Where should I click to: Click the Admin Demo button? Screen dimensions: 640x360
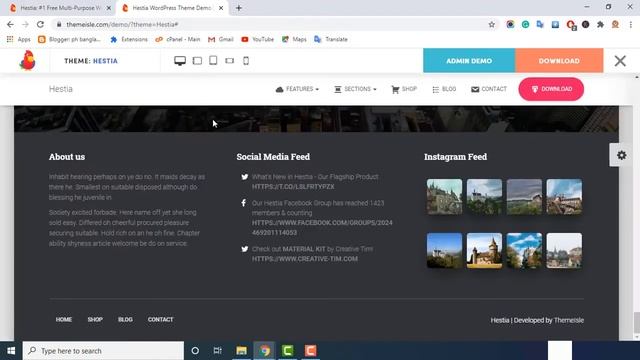tap(469, 60)
